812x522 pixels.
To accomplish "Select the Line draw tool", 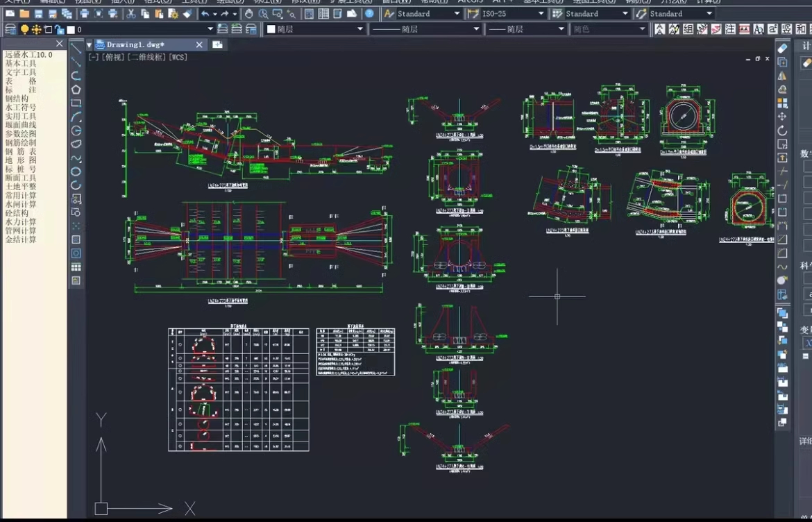I will [x=76, y=49].
